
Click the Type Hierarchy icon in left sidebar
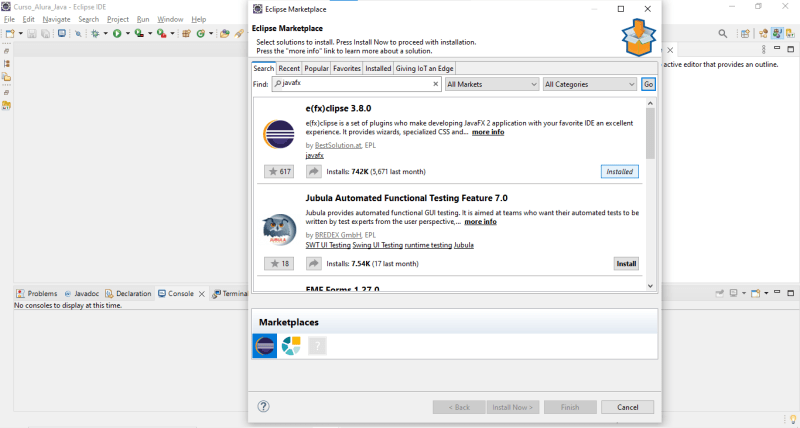[x=7, y=64]
